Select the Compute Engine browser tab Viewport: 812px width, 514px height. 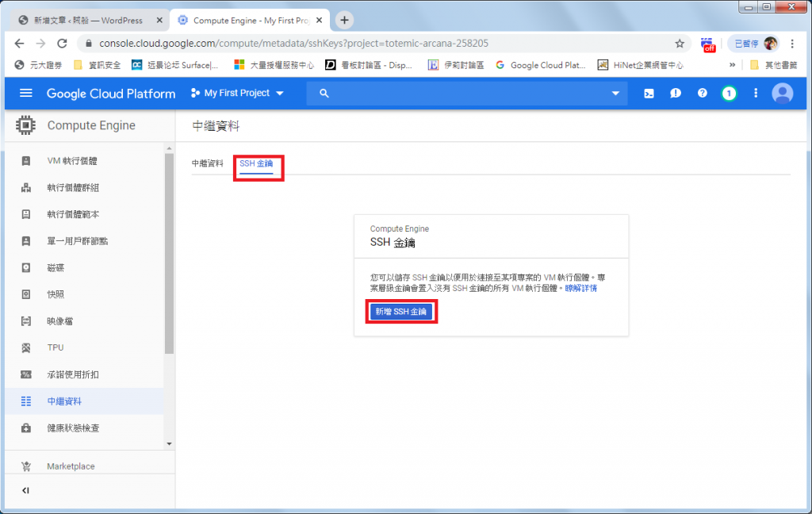[x=251, y=20]
